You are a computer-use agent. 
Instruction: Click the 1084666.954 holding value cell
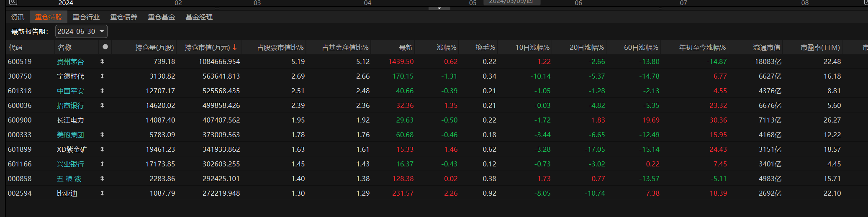pyautogui.click(x=219, y=61)
